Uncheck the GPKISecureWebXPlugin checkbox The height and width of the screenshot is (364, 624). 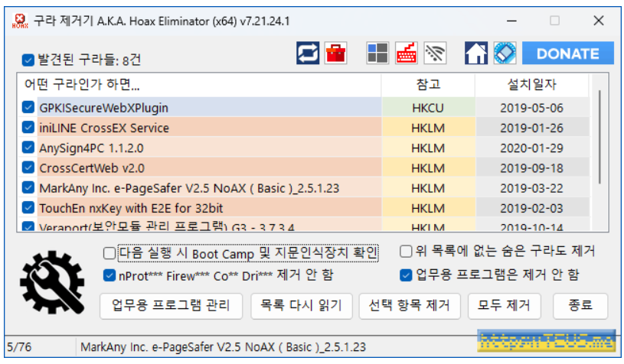tap(28, 107)
